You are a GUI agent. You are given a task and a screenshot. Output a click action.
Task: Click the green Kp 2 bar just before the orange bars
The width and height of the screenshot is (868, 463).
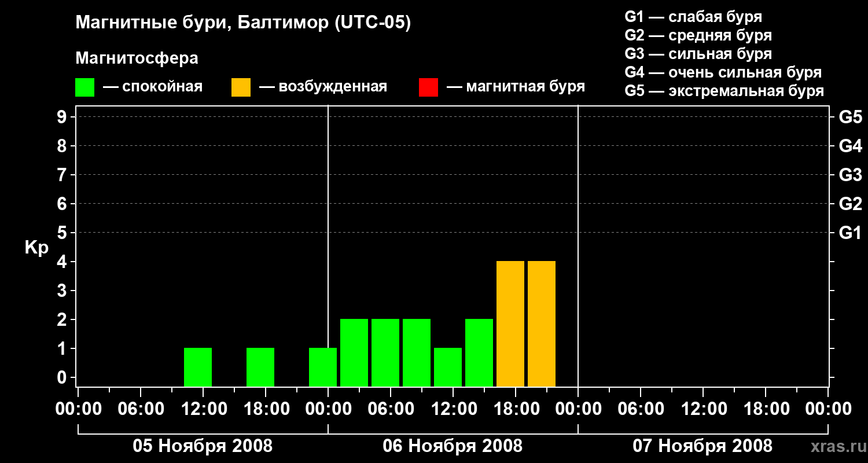pyautogui.click(x=479, y=353)
